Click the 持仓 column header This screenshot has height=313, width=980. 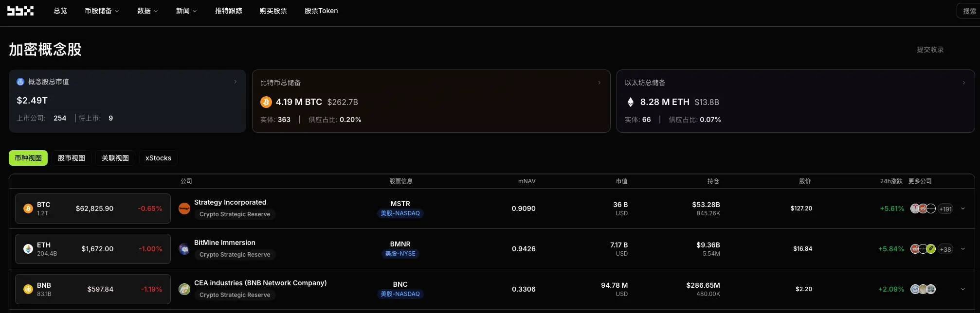coord(713,181)
